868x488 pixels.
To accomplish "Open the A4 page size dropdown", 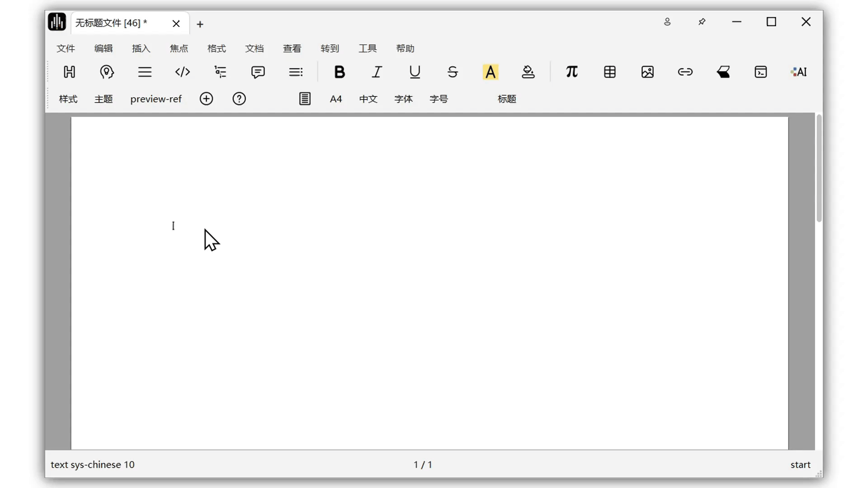I will tap(335, 99).
